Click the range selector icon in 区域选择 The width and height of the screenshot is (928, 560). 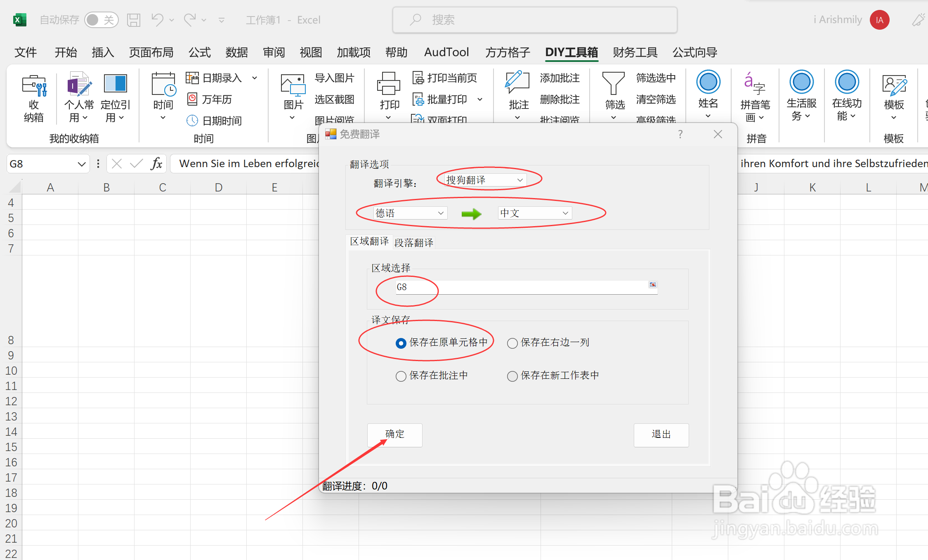click(x=652, y=285)
